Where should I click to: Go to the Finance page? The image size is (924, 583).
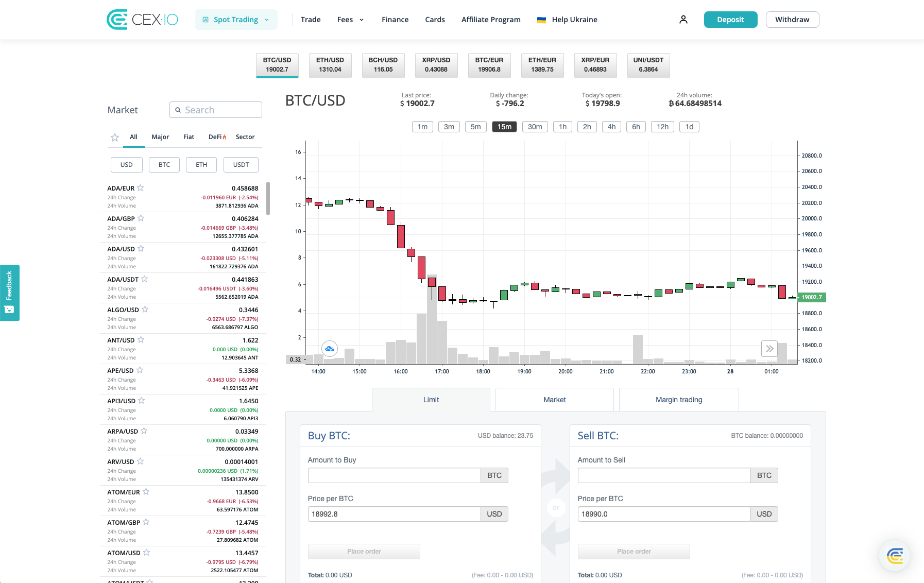(x=395, y=20)
